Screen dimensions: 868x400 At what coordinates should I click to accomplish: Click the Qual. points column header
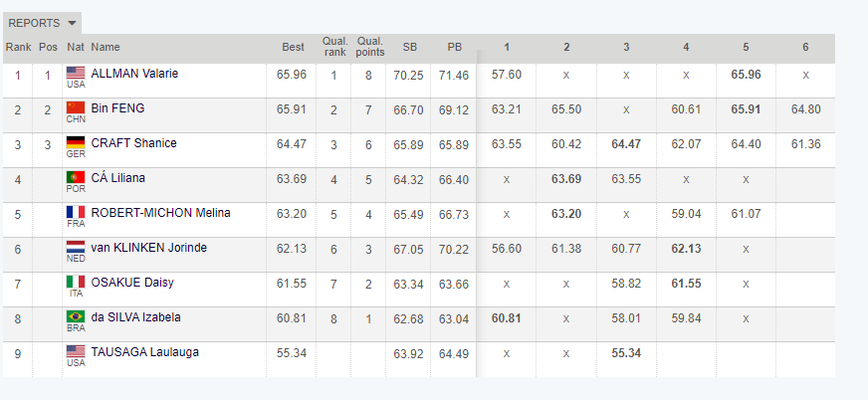coord(370,47)
